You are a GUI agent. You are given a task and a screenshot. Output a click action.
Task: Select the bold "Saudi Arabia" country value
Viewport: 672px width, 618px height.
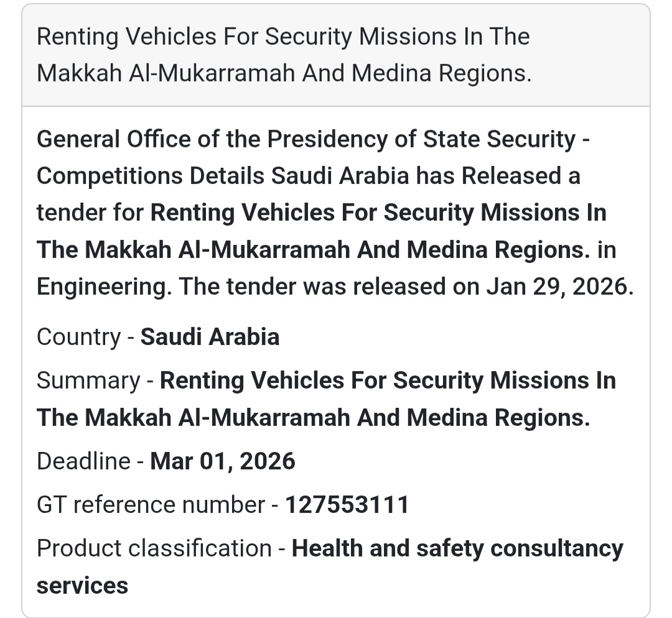click(210, 337)
